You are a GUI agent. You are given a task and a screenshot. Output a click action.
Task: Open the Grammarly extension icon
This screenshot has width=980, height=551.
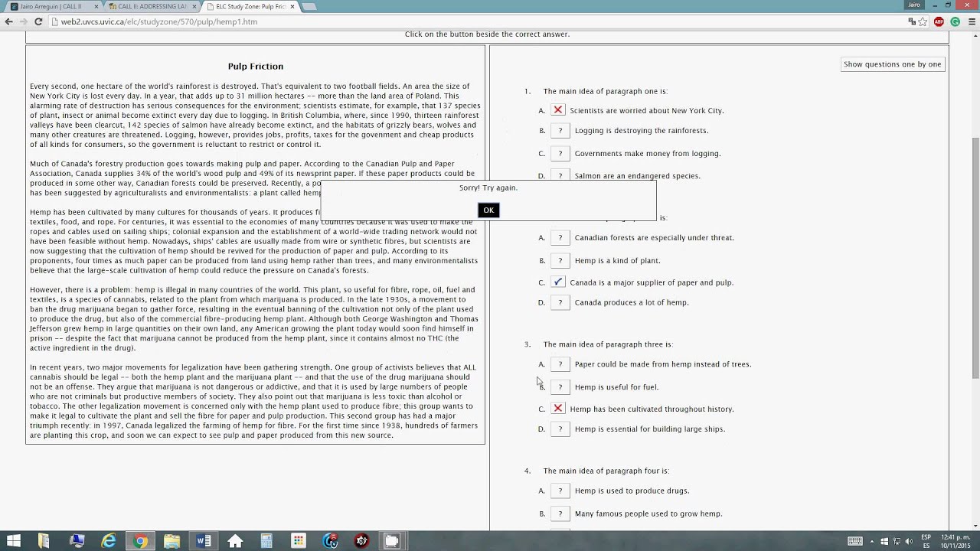tap(955, 22)
